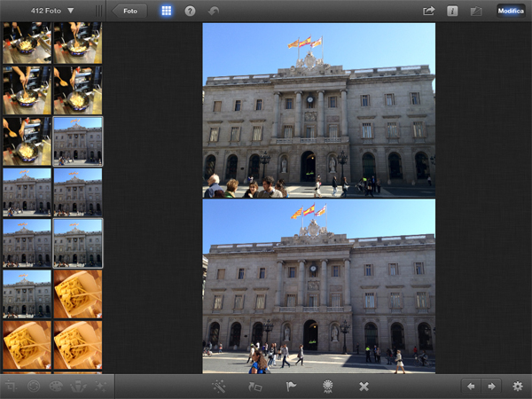
Task: Open the help question mark icon
Action: click(x=190, y=11)
